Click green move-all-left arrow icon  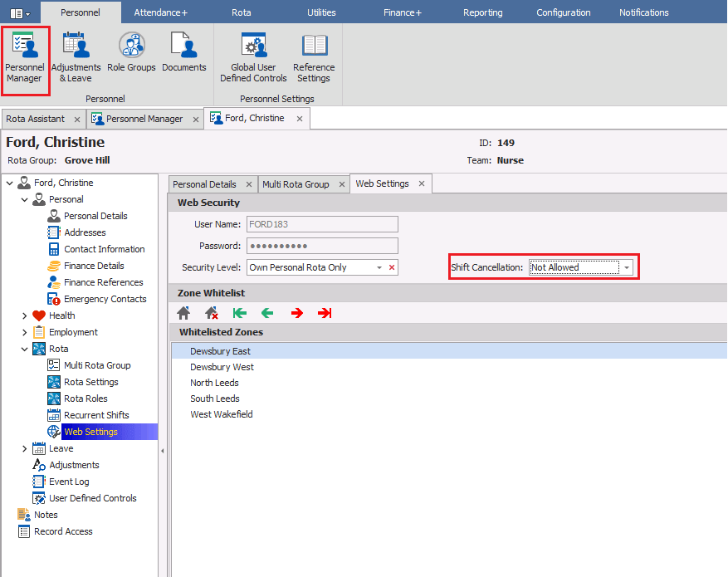click(240, 313)
